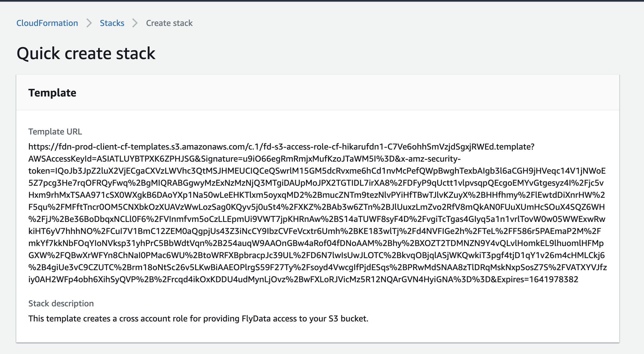Click the chevron between Stacks and Create stack

click(x=135, y=23)
